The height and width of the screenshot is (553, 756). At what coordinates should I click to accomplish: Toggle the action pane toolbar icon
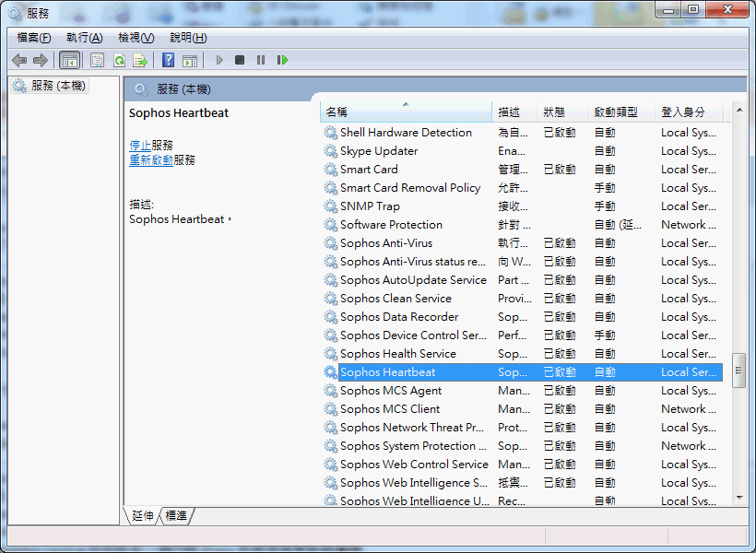190,60
